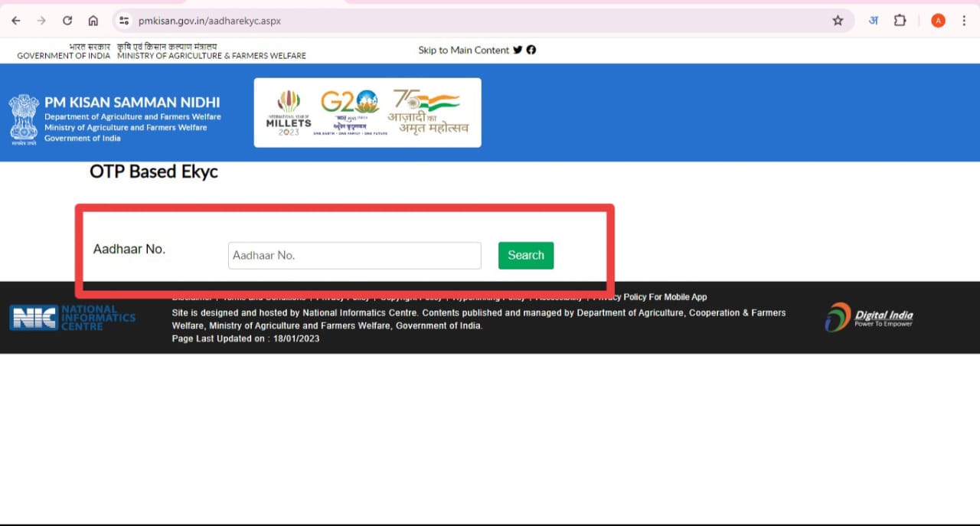This screenshot has width=980, height=526.
Task: Open the browser home page icon
Action: 93,21
